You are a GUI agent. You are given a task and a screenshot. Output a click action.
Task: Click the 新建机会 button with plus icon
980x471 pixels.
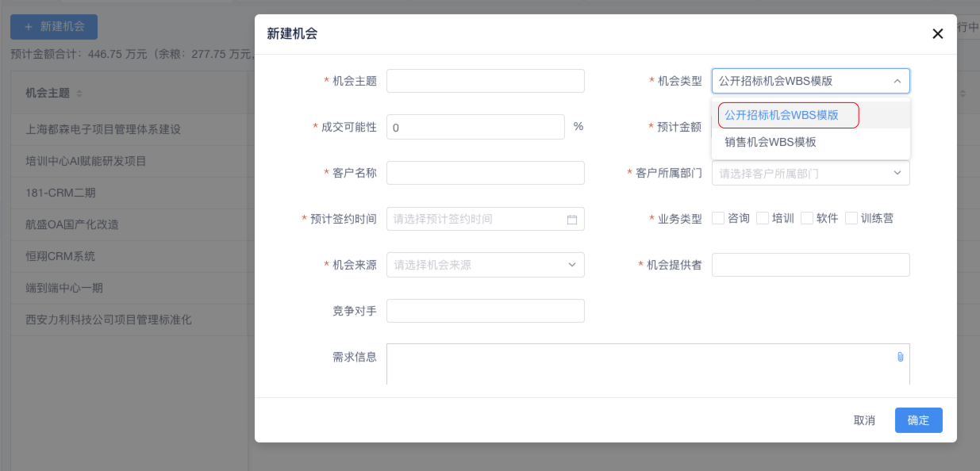pos(54,26)
